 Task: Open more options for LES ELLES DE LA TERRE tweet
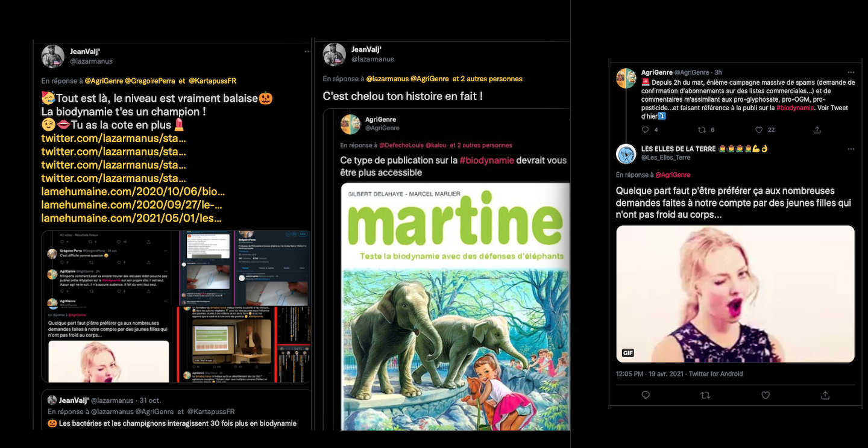click(851, 149)
